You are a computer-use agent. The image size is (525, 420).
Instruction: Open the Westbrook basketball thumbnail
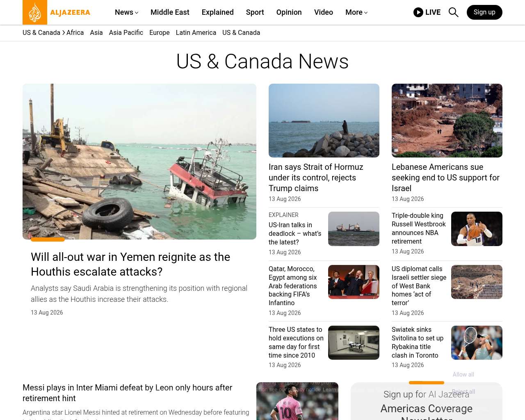[477, 229]
